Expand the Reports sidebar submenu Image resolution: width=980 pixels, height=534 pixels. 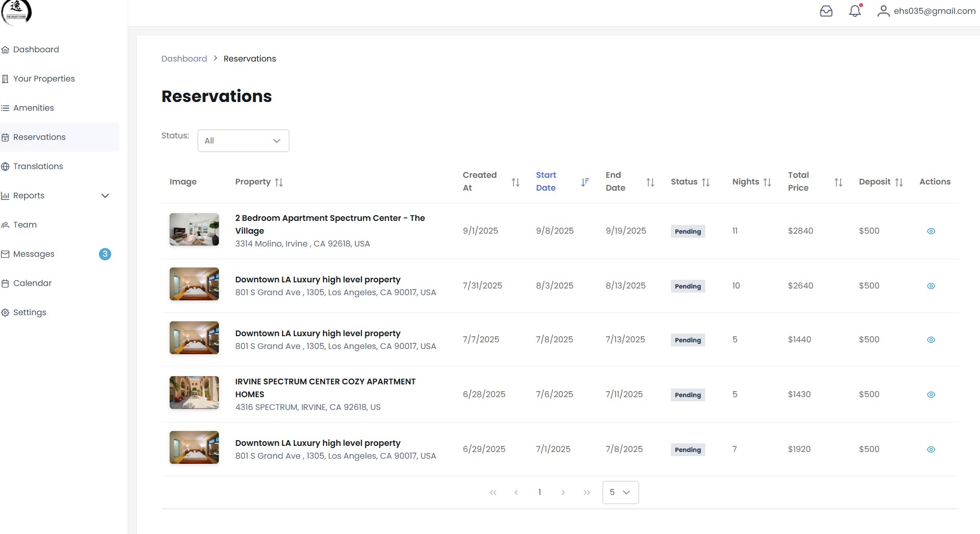105,196
